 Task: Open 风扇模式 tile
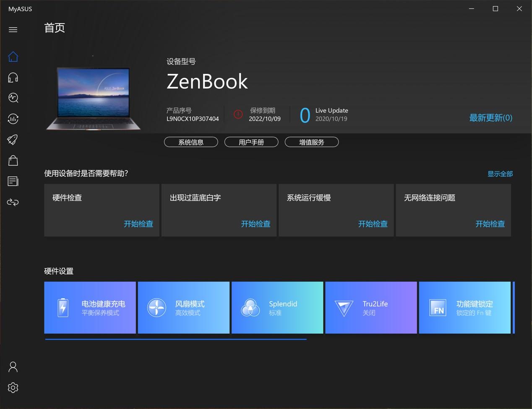point(184,308)
